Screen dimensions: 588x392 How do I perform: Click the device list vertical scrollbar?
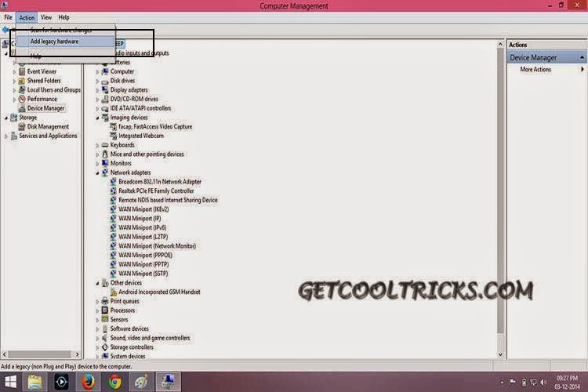coord(500,191)
